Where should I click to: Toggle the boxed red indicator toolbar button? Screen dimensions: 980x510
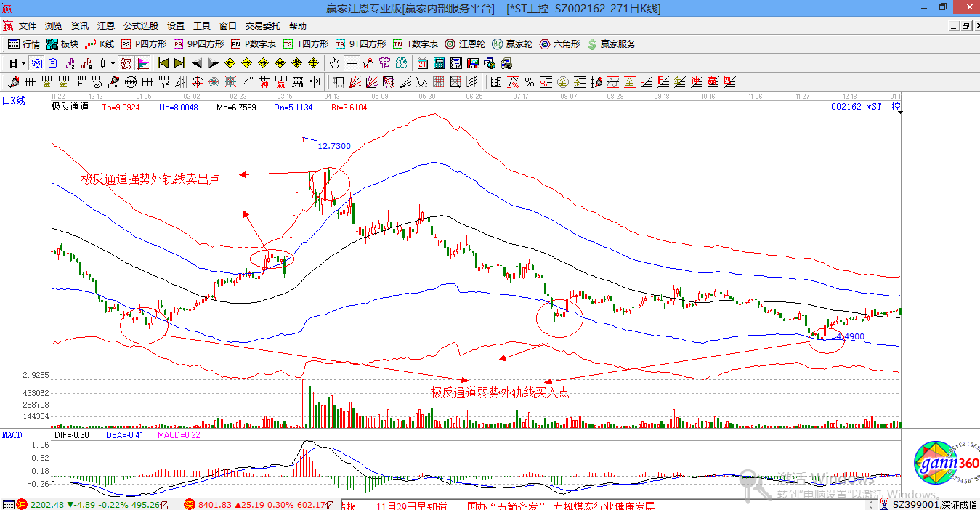tap(126, 63)
